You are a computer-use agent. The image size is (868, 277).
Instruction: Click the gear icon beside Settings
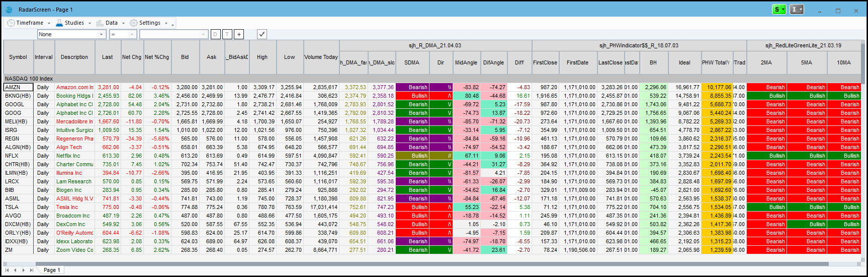tap(134, 23)
